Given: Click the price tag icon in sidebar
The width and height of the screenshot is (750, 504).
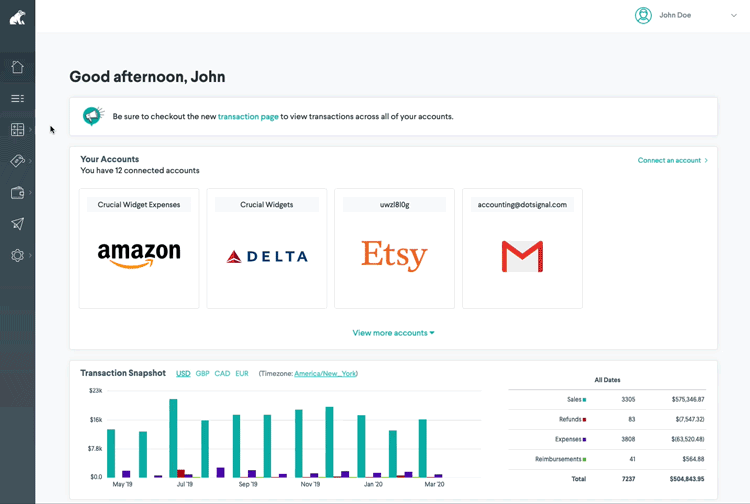Looking at the screenshot, I should (x=17, y=161).
